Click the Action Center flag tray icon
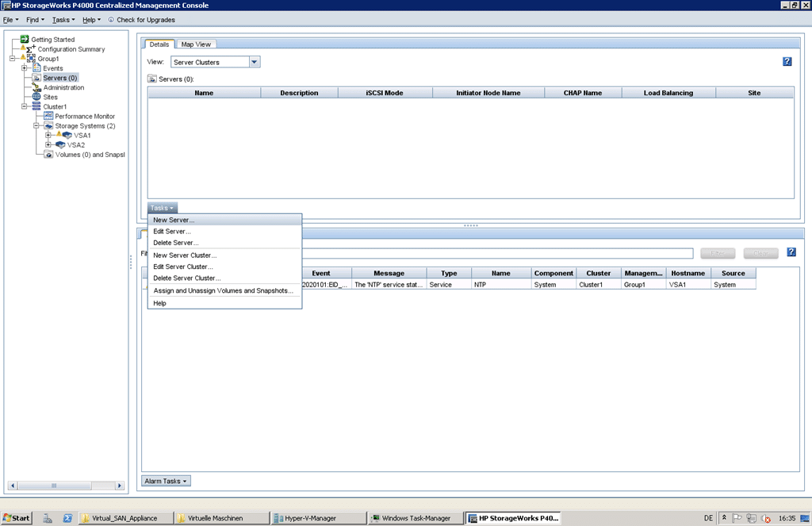Viewport: 812px width, 526px height. pos(737,518)
